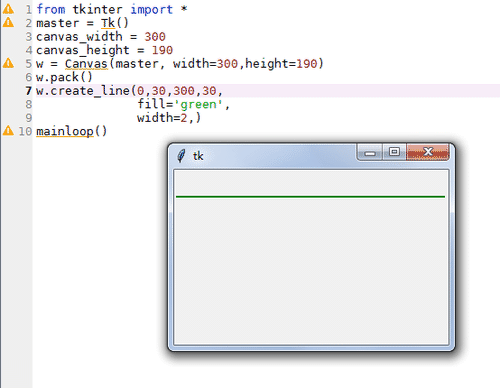Click the 'green' string literal

198,105
